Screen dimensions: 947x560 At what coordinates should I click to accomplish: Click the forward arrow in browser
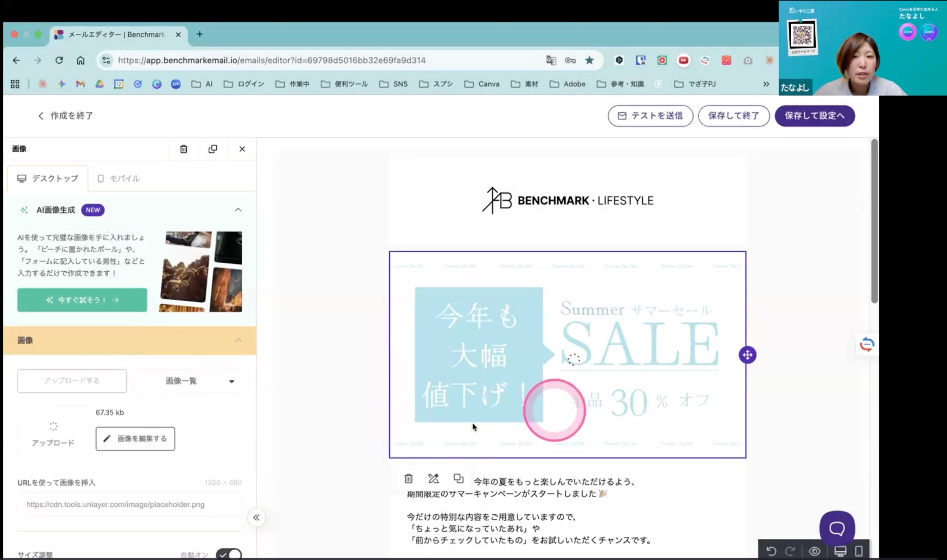[37, 60]
